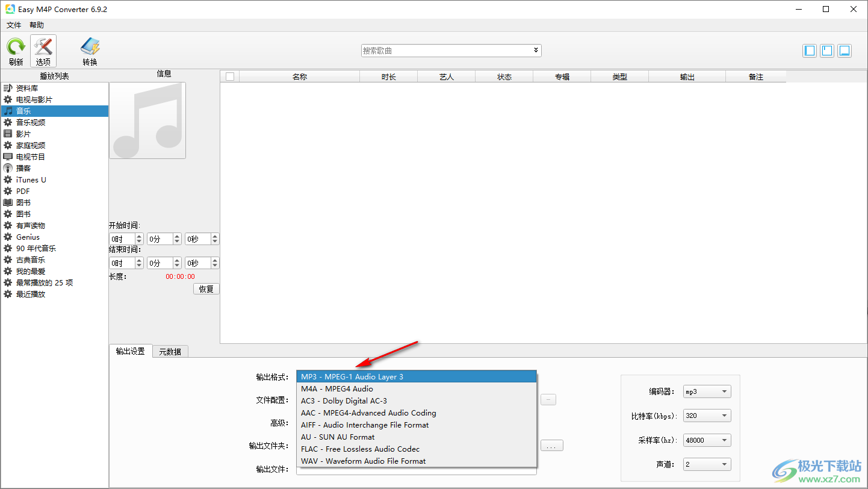Select the 音乐 playlist

[54, 111]
